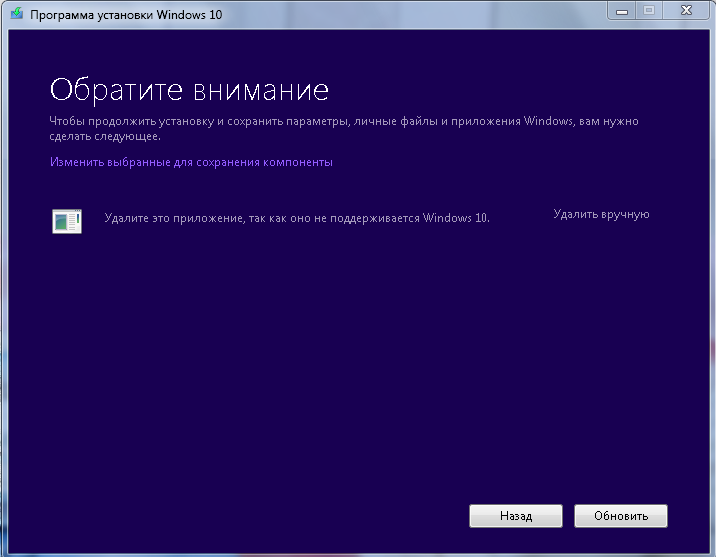Open the Изменить выбранные для сохранения компоненты link
Viewport: 716px width, 557px height.
(191, 162)
